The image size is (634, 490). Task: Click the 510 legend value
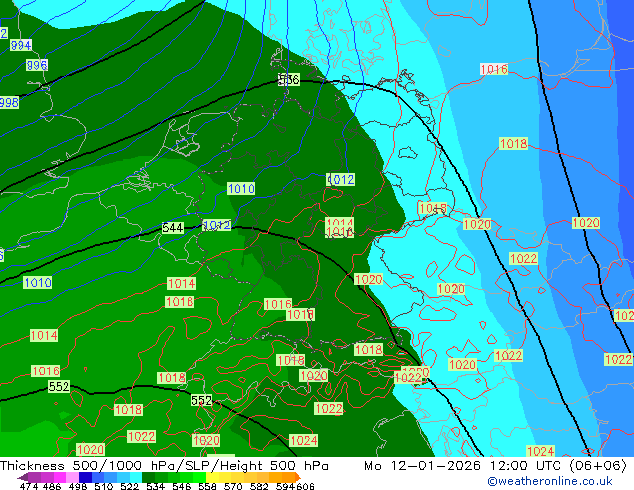click(104, 486)
